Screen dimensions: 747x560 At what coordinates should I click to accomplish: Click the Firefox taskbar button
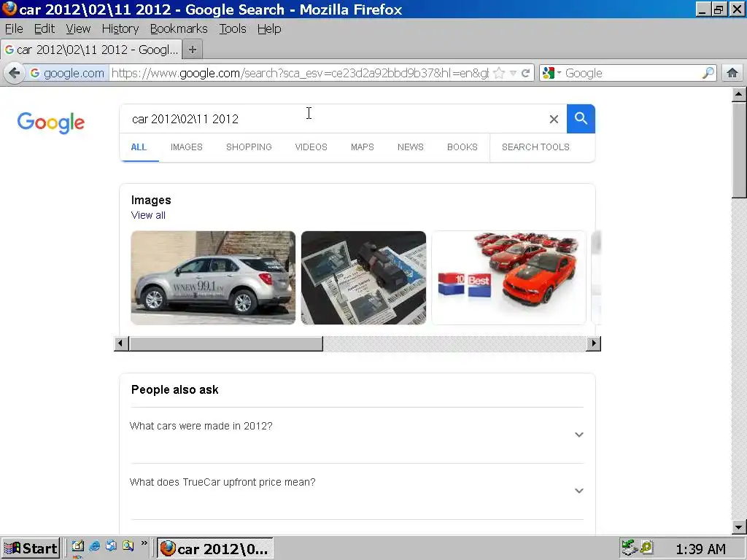click(x=215, y=548)
